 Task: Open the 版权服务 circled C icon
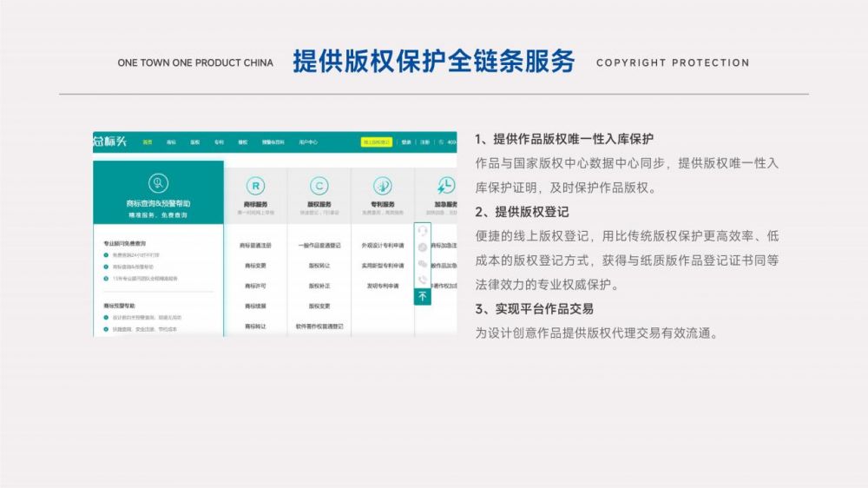point(319,186)
